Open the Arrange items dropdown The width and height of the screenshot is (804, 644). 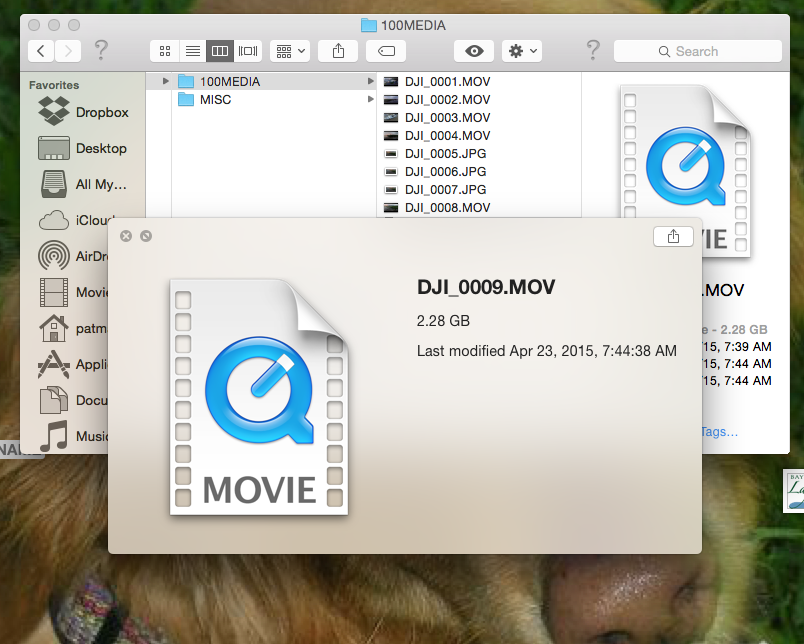pos(290,51)
